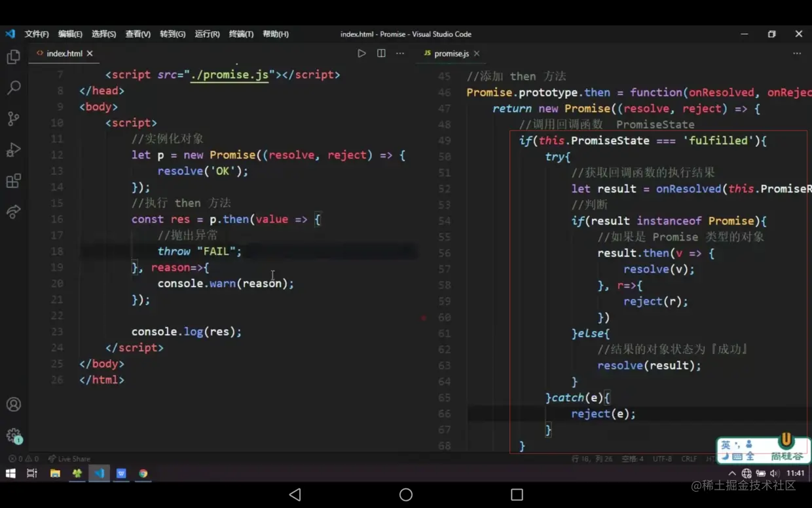
Task: Open the Live Share activity bar icon
Action: pos(13,211)
